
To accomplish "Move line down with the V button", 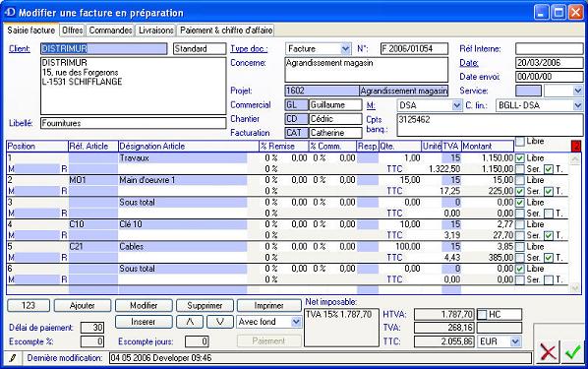I will click(219, 322).
